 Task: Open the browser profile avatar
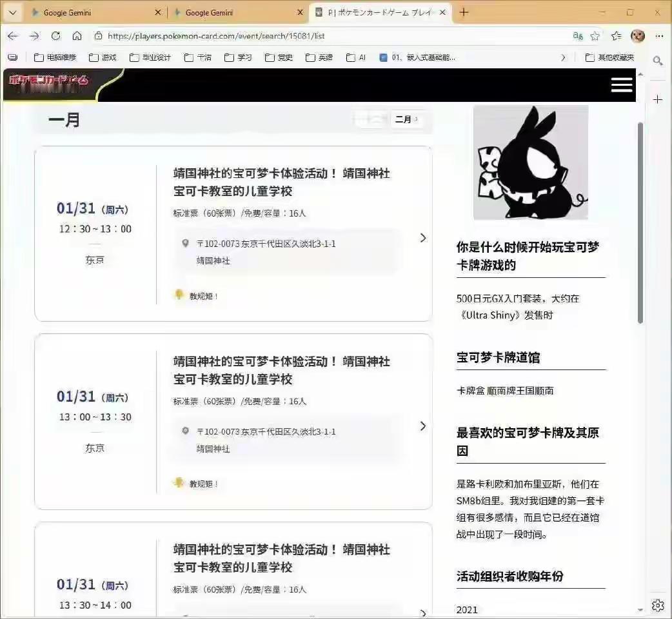point(638,36)
